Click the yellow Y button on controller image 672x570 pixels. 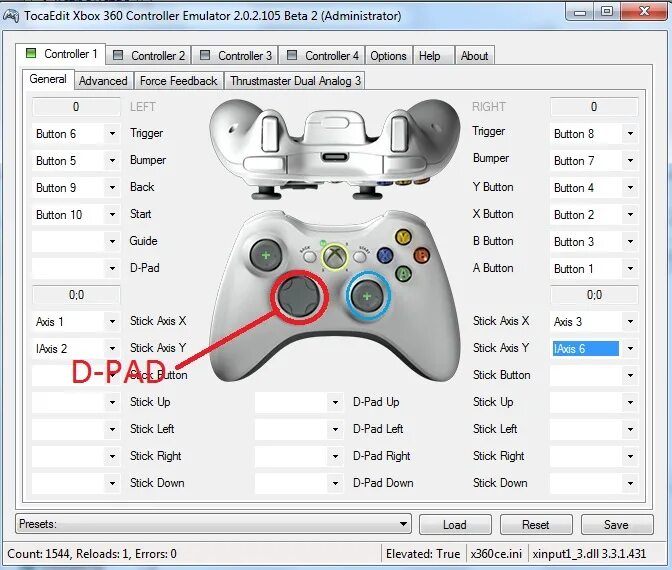(403, 237)
